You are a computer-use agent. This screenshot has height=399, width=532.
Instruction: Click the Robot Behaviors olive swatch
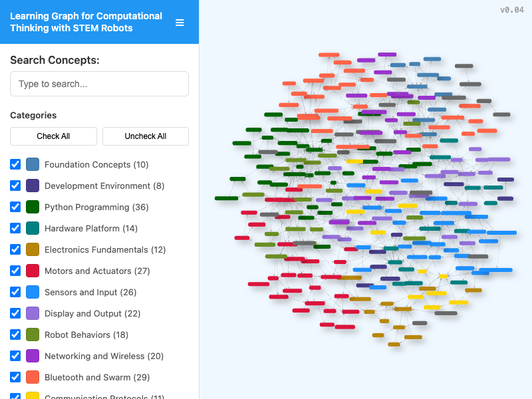coord(33,334)
